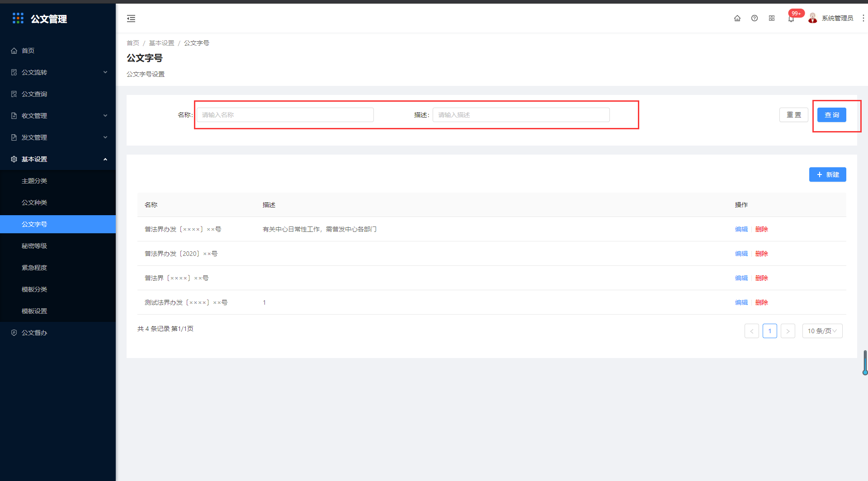Collapse the sidebar menu toggle icon
Image resolution: width=868 pixels, height=481 pixels.
pos(131,19)
